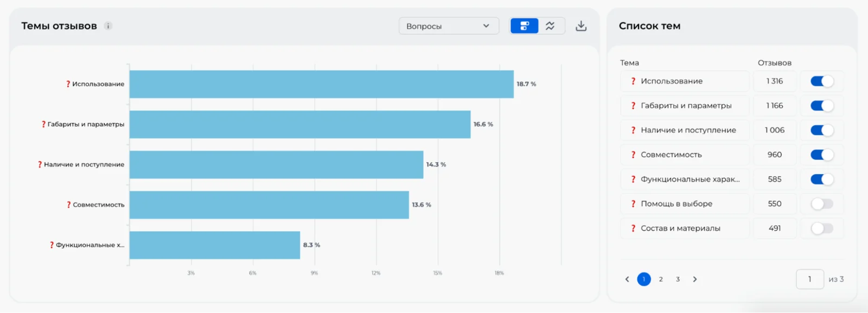Click the 18.7 % value label
This screenshot has width=868, height=313.
(x=526, y=84)
